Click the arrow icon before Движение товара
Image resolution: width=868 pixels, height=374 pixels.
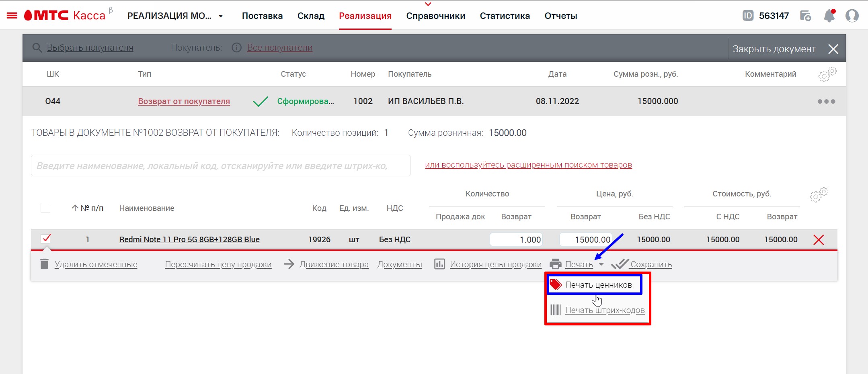pos(289,264)
